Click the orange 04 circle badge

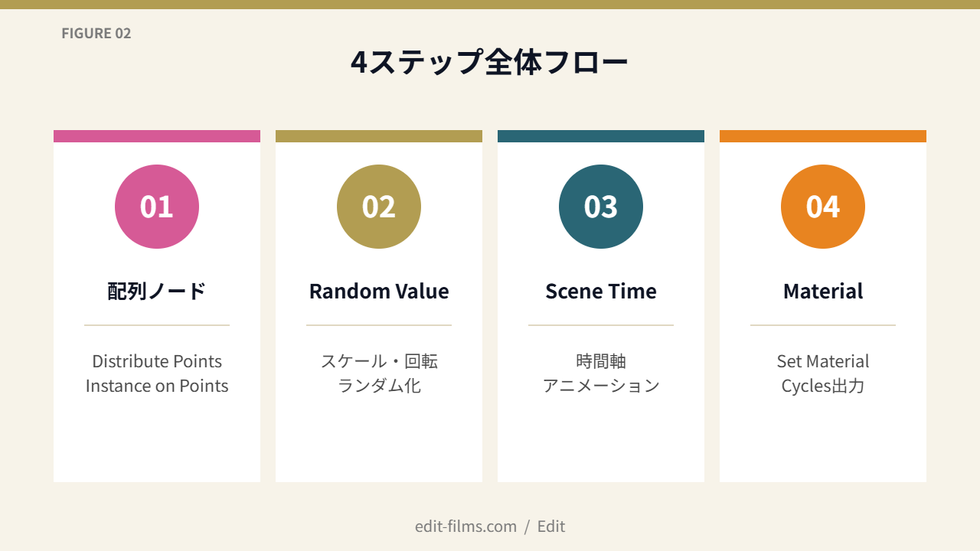click(823, 207)
